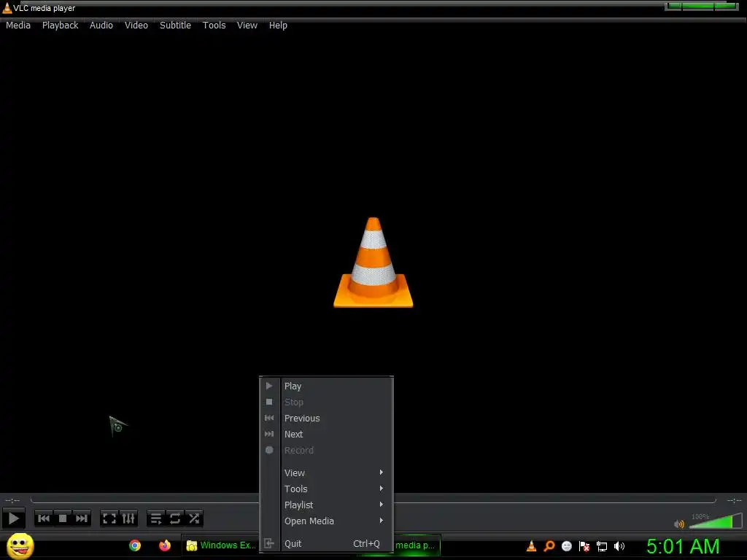This screenshot has height=560, width=747.
Task: Expand the View submenu in context menu
Action: point(326,472)
